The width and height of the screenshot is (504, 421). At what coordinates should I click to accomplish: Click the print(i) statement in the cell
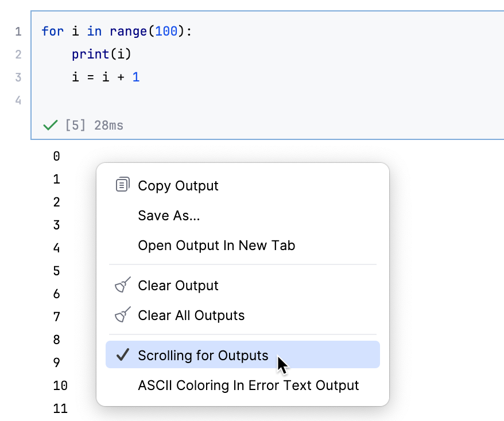102,54
